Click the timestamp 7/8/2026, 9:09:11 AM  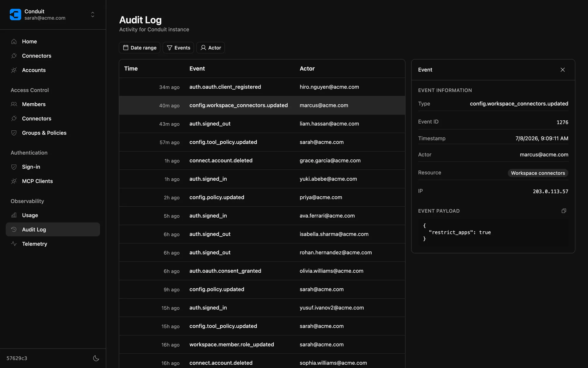coord(542,138)
